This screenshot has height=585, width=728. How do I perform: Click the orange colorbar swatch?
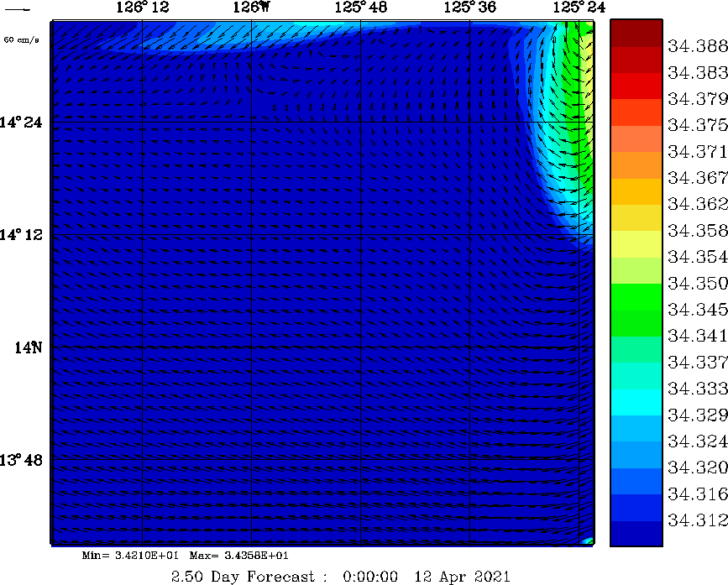(636, 165)
